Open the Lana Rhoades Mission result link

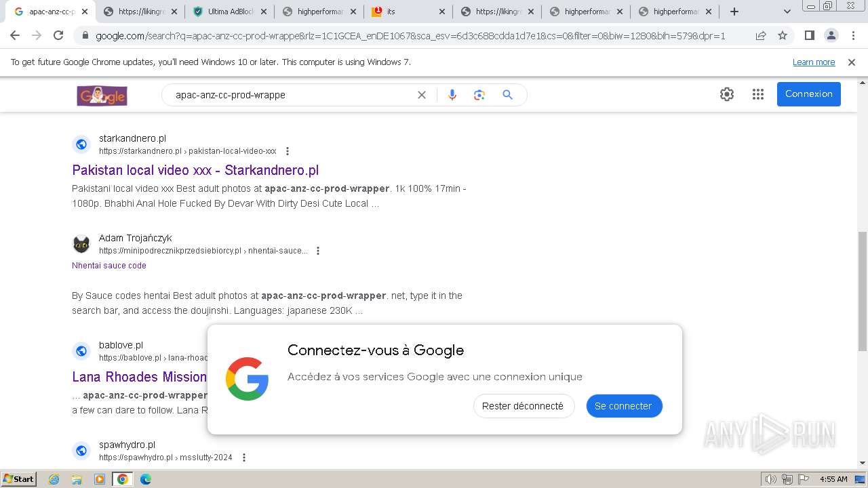[139, 377]
